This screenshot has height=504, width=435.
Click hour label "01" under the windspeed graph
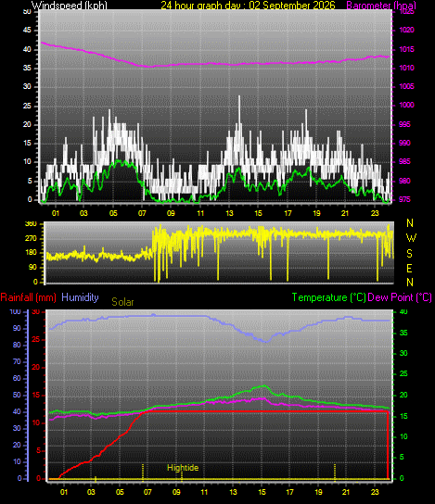tap(56, 213)
